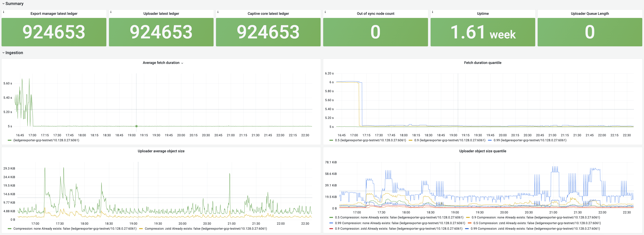Click info icon on Out of sync node count panel
644x235 pixels.
(325, 12)
